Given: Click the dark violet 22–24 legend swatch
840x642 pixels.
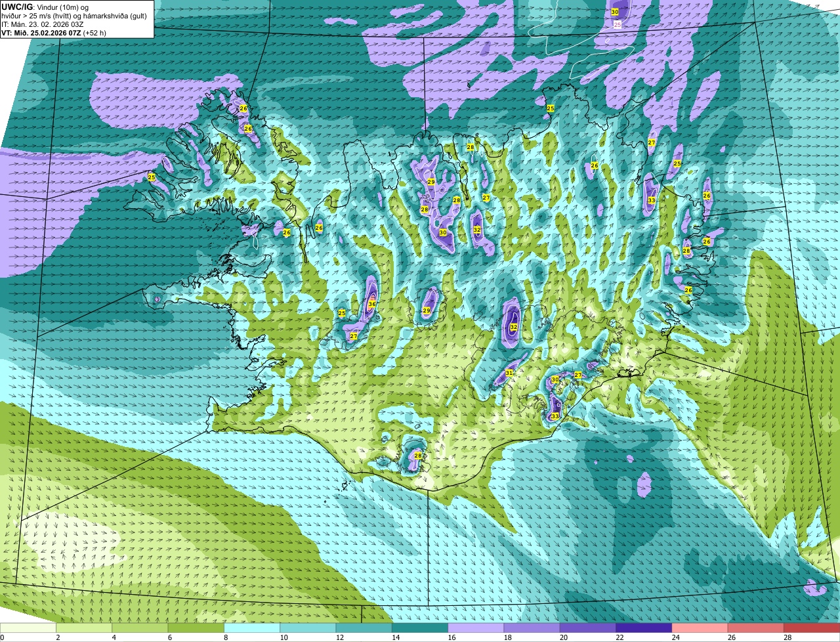Looking at the screenshot, I should click(x=644, y=628).
